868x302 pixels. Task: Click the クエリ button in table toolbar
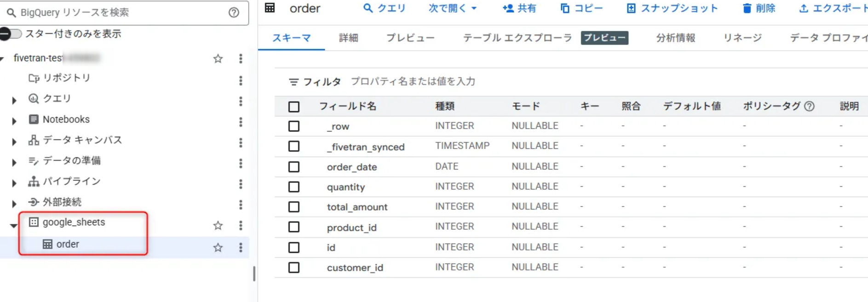[385, 8]
